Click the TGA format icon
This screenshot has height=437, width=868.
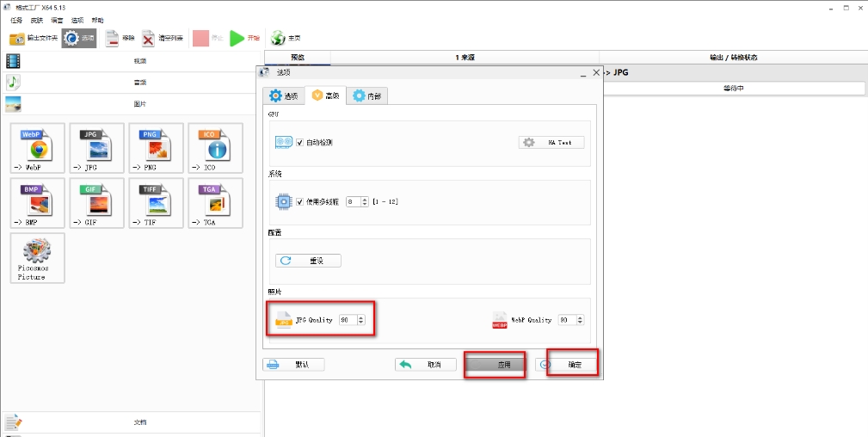pyautogui.click(x=215, y=202)
